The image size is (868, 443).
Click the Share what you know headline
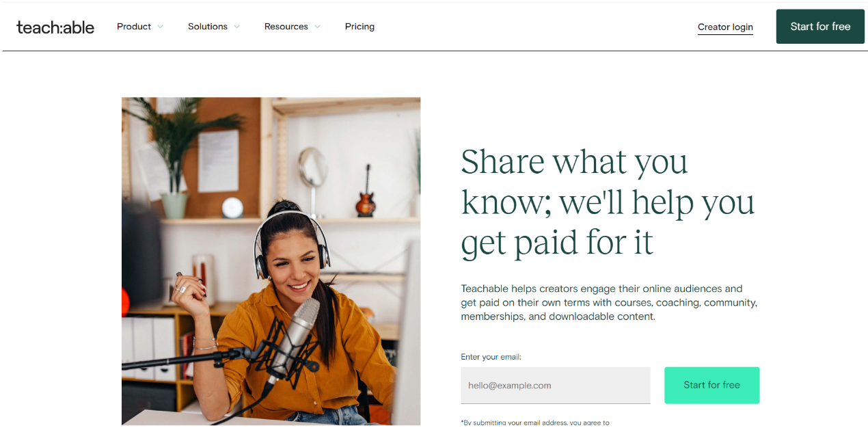pyautogui.click(x=608, y=202)
